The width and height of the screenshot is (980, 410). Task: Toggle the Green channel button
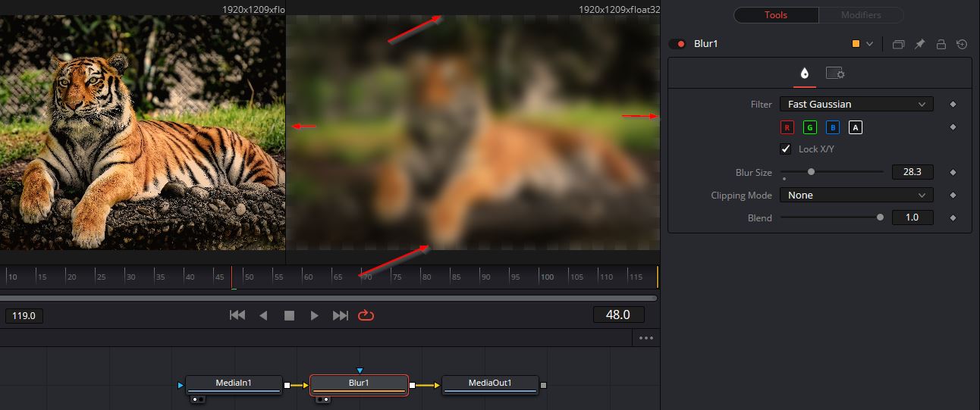point(810,127)
